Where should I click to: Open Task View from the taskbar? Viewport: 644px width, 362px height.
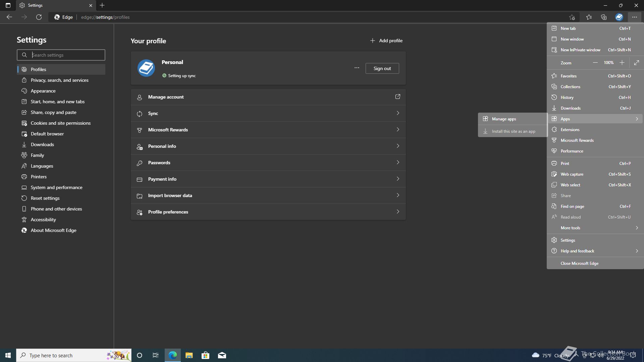(156, 355)
